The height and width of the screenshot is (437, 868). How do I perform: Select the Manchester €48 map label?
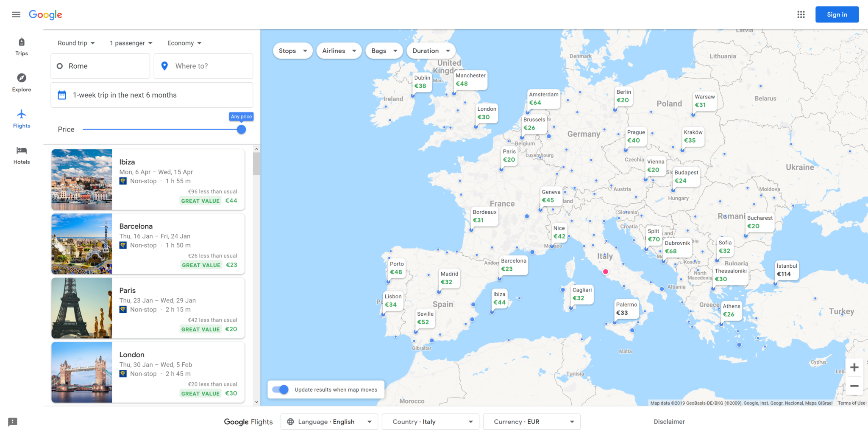coord(470,80)
